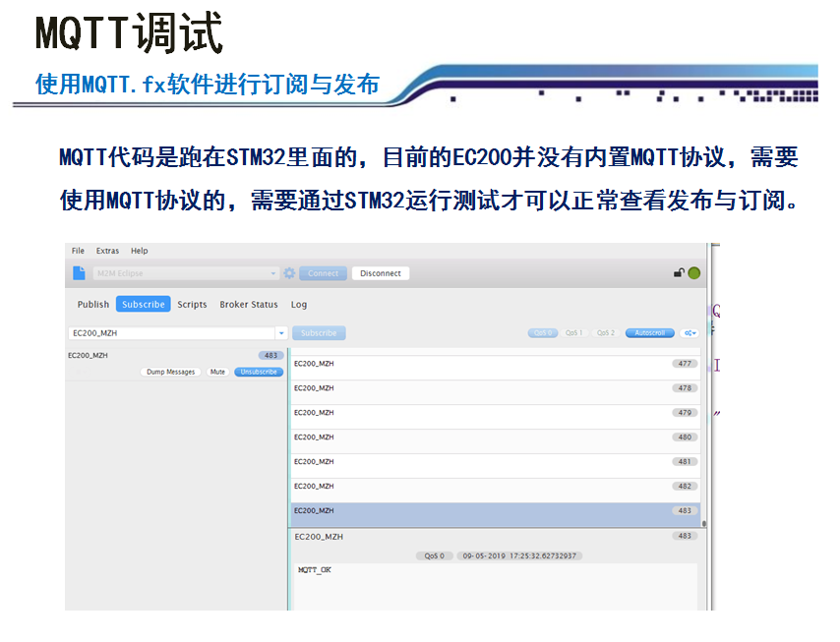Screen dimensions: 840x642
Task: Switch to the Publish tab
Action: click(93, 305)
